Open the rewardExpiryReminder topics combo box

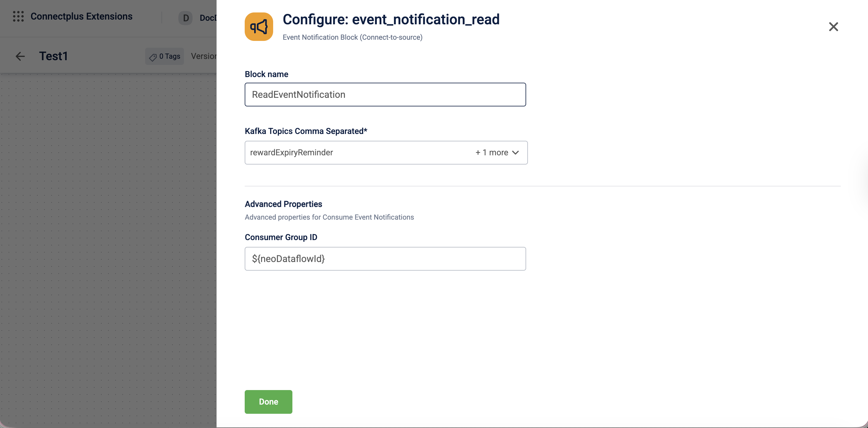(357, 153)
